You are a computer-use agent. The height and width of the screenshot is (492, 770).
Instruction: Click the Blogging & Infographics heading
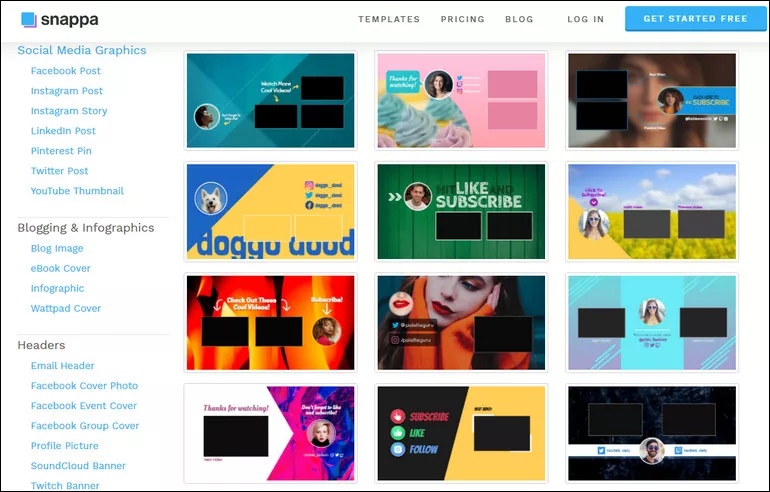point(86,228)
